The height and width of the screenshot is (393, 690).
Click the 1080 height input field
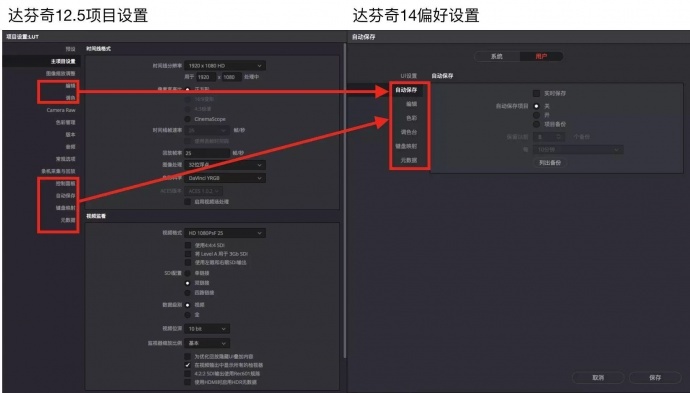point(231,77)
